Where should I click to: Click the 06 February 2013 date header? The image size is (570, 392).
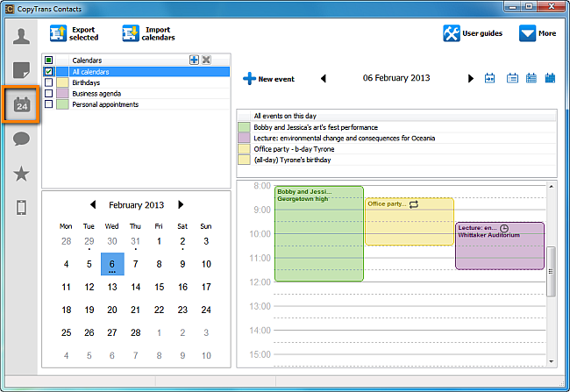coord(396,78)
